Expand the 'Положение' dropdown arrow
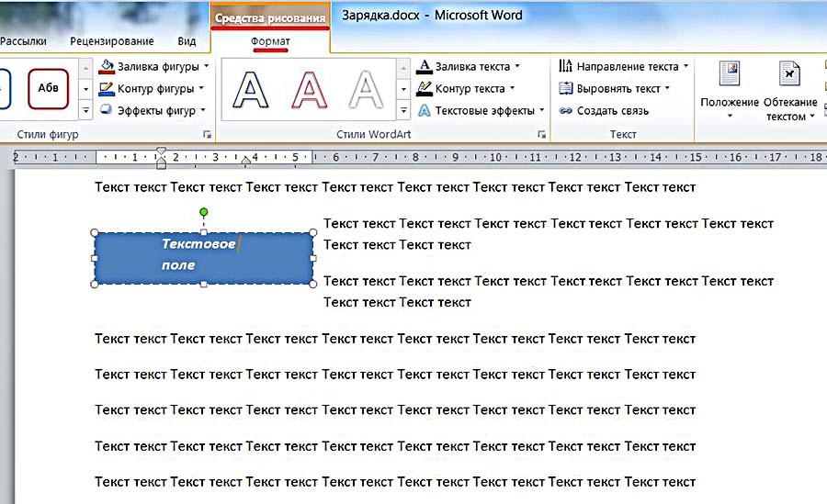Image resolution: width=827 pixels, height=504 pixels. pos(730,116)
